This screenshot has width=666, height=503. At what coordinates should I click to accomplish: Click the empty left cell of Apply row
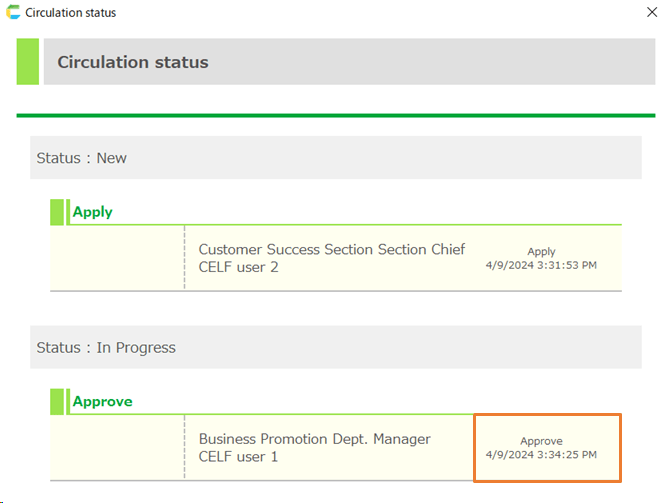pos(117,258)
